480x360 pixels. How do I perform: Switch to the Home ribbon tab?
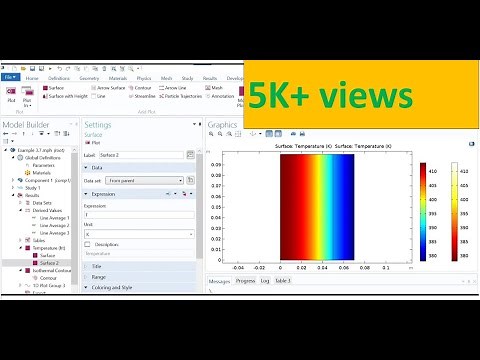pos(32,78)
